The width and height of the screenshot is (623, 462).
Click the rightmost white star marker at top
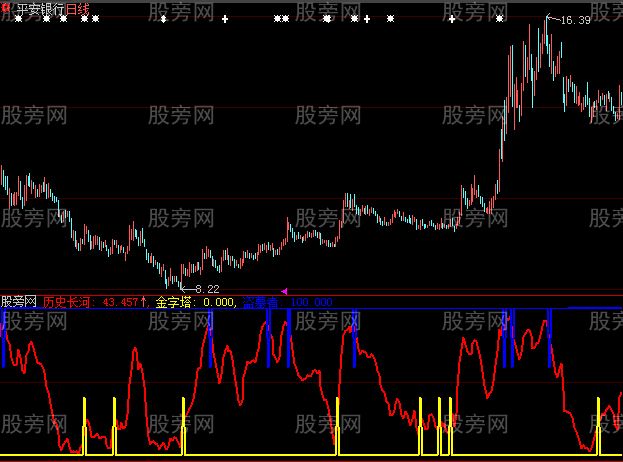coord(499,19)
